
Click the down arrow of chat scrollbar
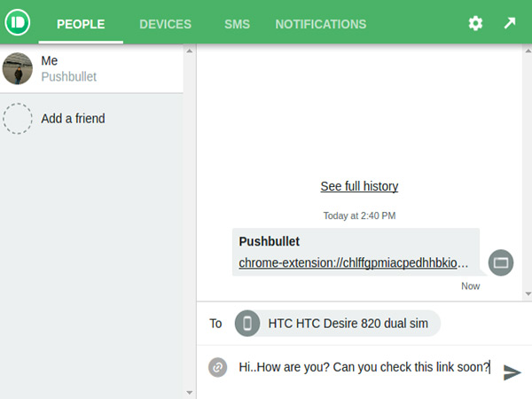click(528, 293)
